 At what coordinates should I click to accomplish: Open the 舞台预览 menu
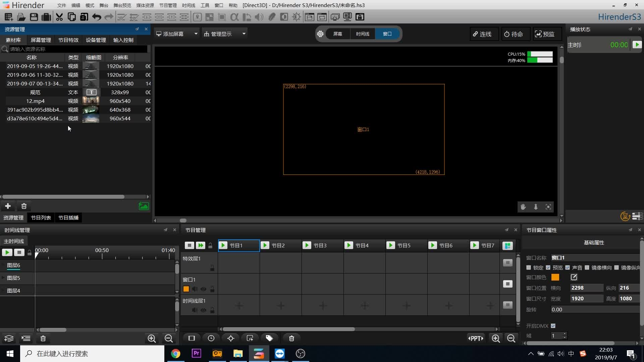click(122, 5)
